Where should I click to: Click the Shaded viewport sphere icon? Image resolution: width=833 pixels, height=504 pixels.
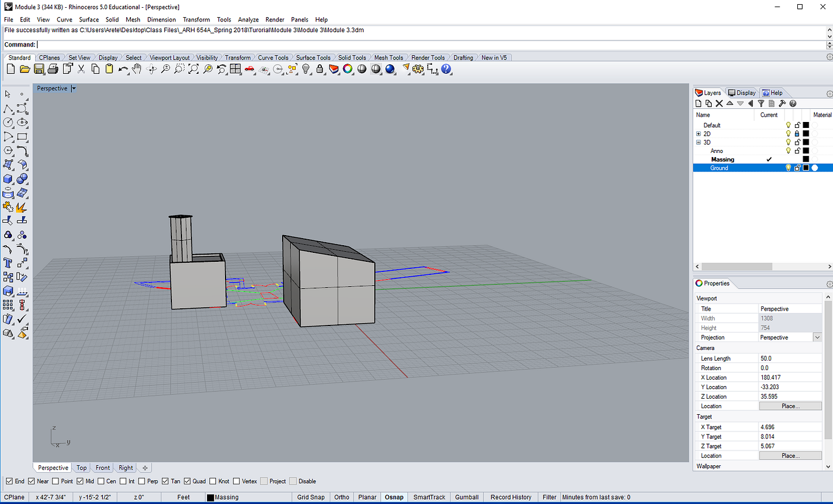click(362, 69)
